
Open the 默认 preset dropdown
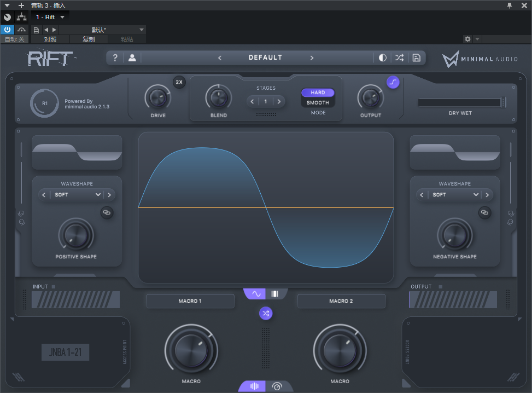(102, 30)
